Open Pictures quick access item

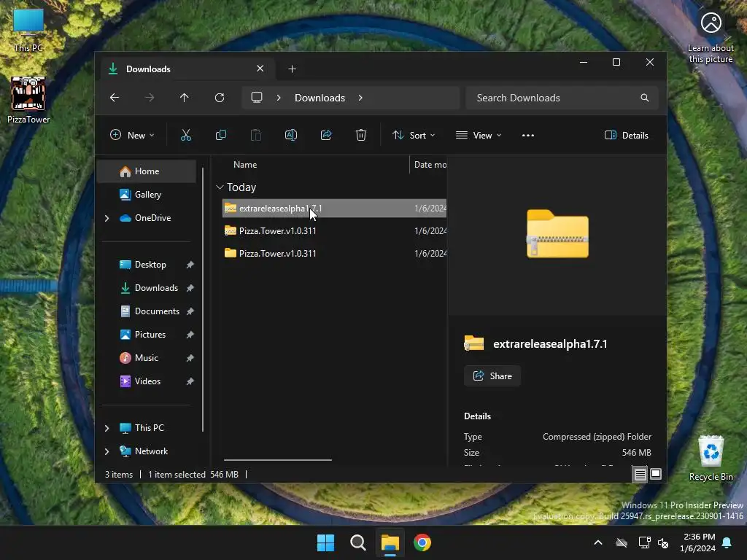point(147,335)
